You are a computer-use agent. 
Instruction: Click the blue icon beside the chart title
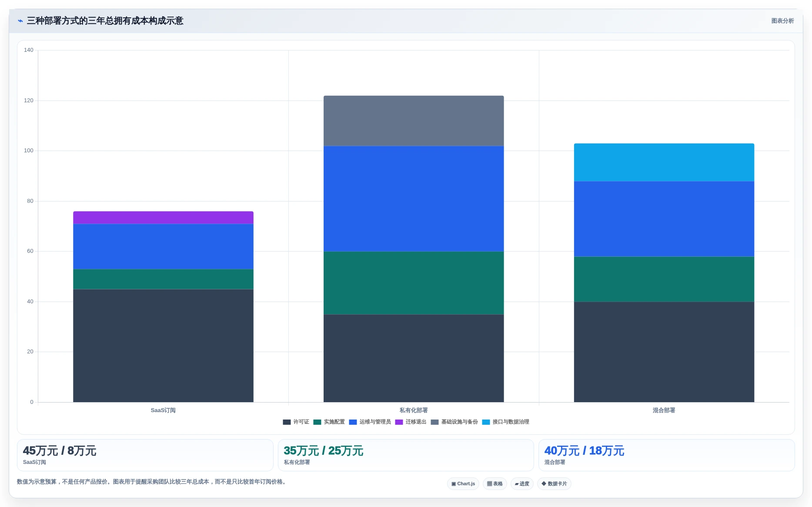20,21
